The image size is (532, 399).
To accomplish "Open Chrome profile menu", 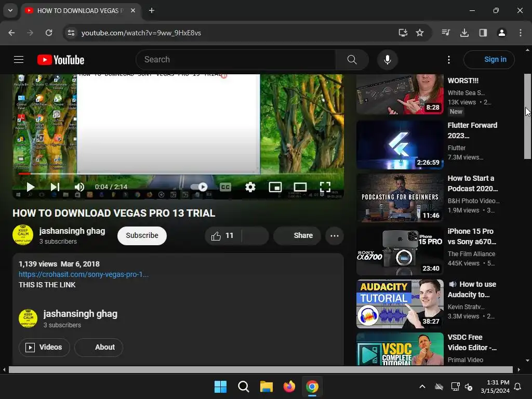I will (502, 33).
